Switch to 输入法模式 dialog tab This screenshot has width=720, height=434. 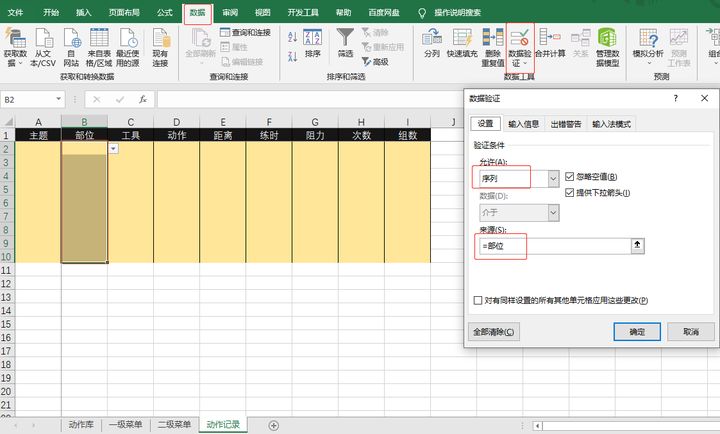[611, 124]
